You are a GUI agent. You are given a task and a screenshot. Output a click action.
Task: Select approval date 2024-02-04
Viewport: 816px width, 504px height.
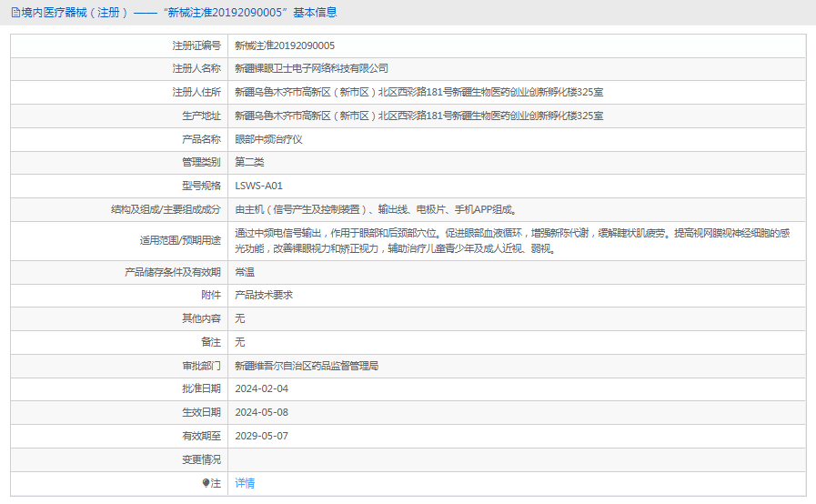pyautogui.click(x=261, y=389)
